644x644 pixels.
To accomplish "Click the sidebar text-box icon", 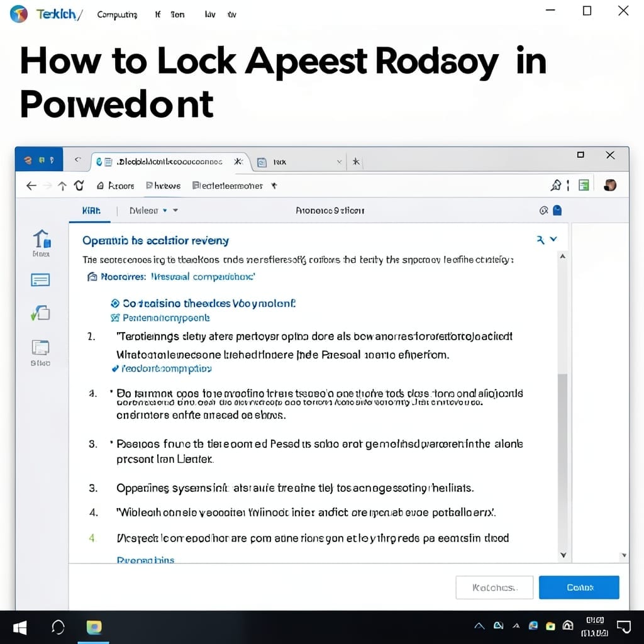I will pos(40,280).
